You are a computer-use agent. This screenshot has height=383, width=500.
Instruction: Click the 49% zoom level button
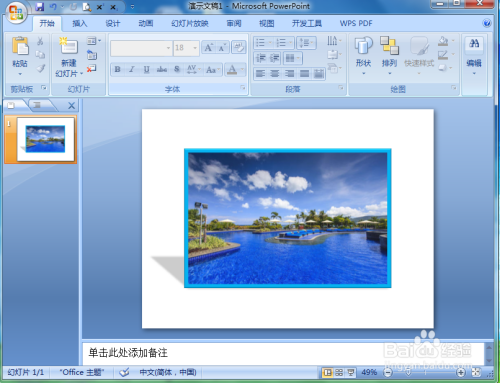point(369,372)
